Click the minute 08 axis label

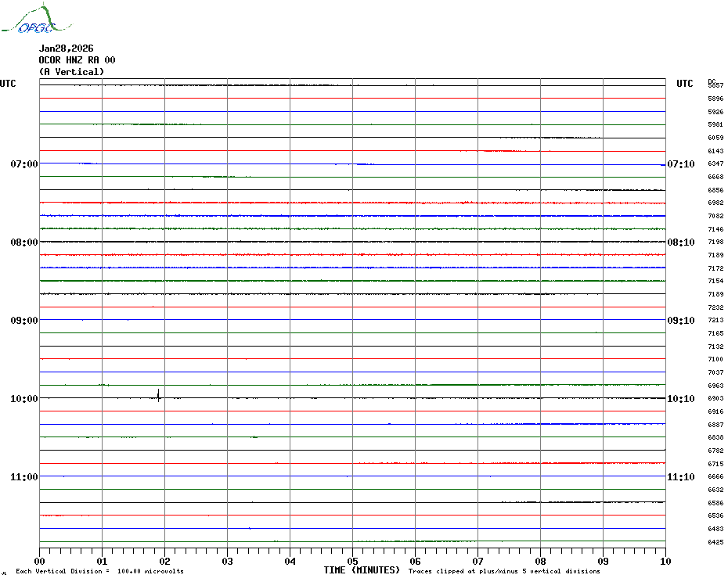click(x=540, y=561)
